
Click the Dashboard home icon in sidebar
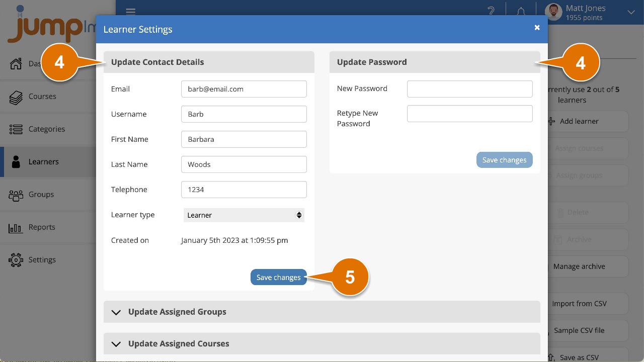16,63
